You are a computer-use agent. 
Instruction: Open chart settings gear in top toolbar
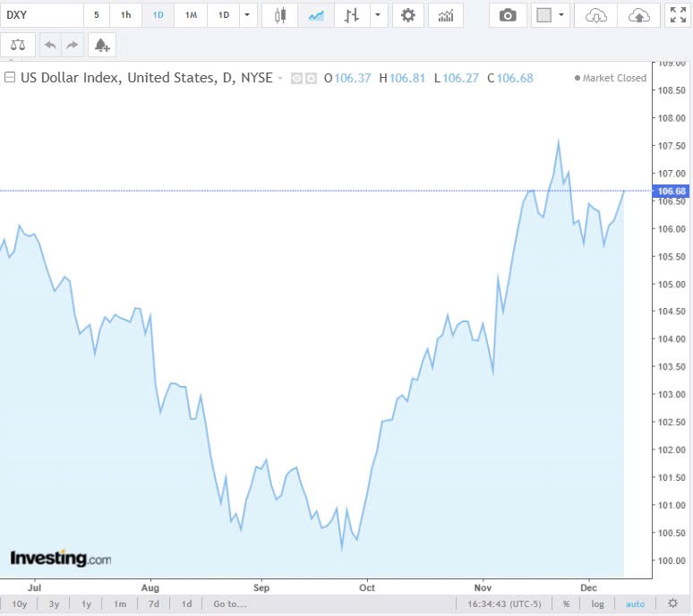408,15
